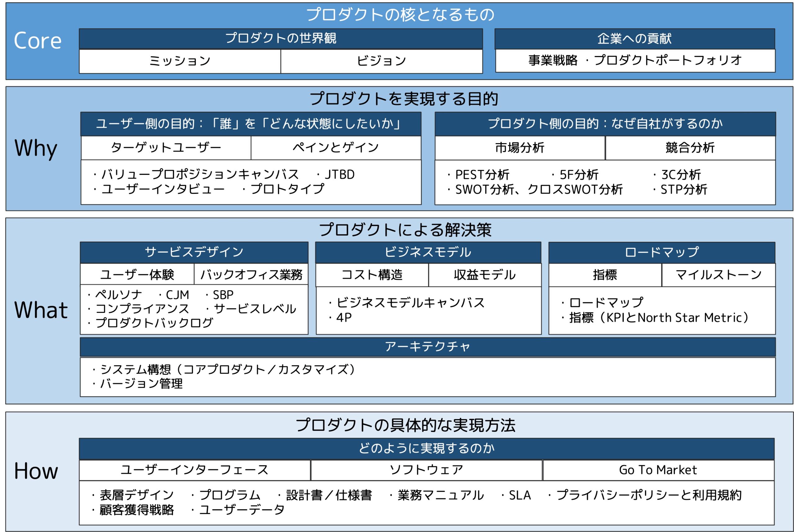Click the "競合分析" cell
The height and width of the screenshot is (532, 794).
point(690,148)
